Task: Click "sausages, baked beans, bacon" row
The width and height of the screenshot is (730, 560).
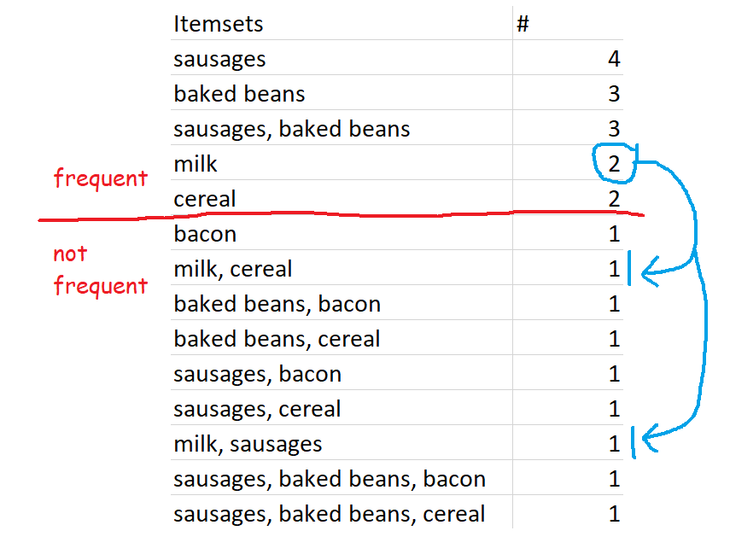Action: coord(397,478)
